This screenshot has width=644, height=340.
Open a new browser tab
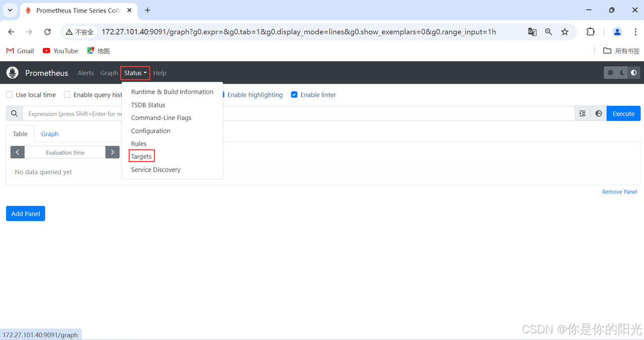point(147,10)
